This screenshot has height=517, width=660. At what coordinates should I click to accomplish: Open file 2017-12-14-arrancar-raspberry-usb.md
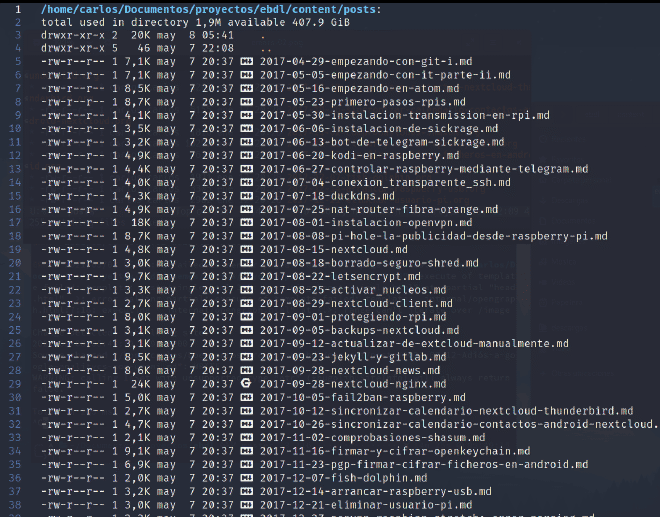[375, 491]
